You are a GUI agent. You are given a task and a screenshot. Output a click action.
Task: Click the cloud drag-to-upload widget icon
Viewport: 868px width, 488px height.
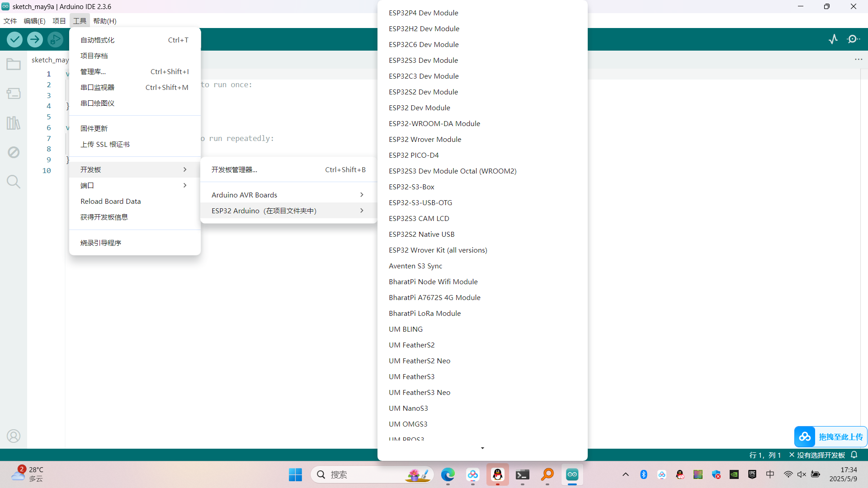click(805, 437)
